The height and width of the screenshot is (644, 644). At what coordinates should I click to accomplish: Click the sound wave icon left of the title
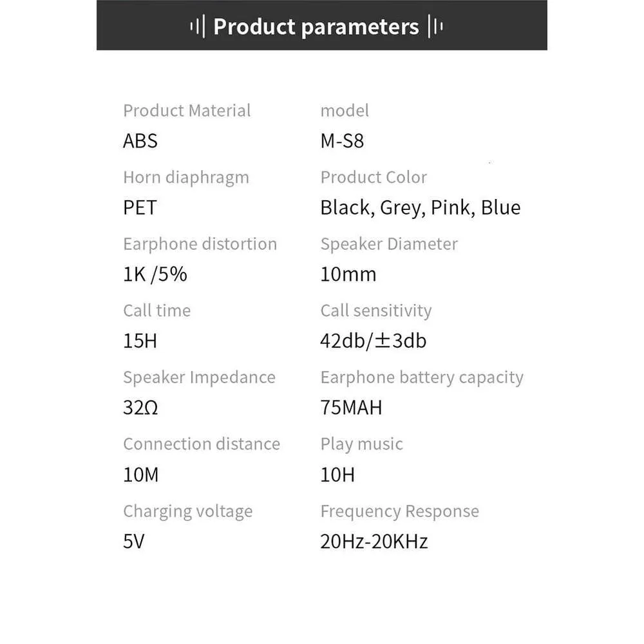click(198, 27)
